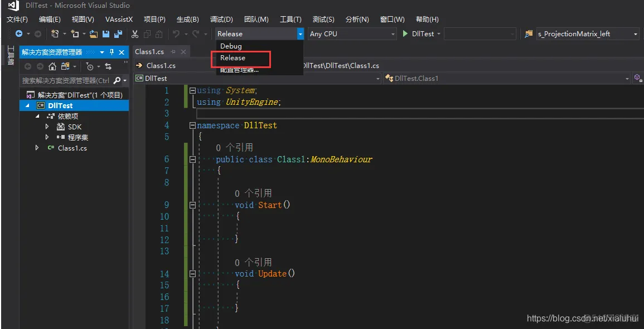Select Release from the configuration list
The image size is (644, 329).
tap(260, 58)
